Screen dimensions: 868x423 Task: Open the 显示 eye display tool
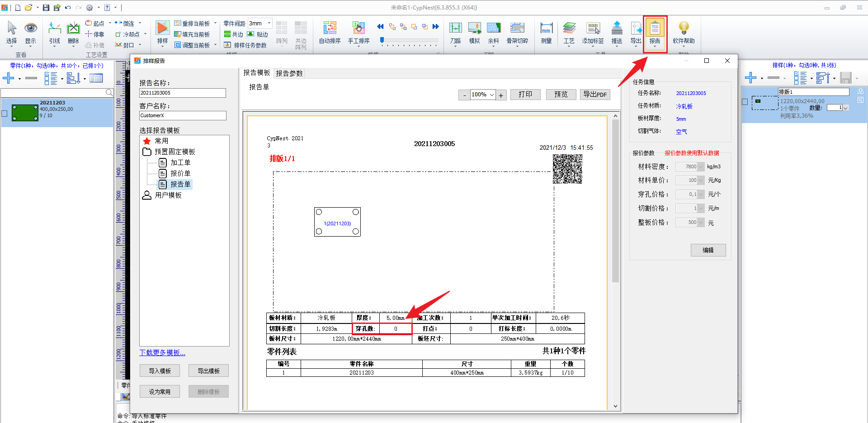(x=30, y=33)
